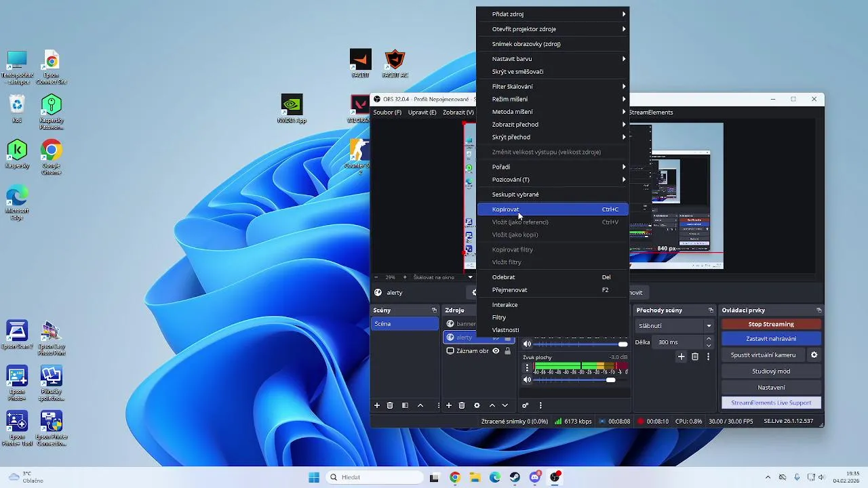The image size is (868, 488).
Task: Click Spustit virtuální kameru button
Action: click(763, 354)
